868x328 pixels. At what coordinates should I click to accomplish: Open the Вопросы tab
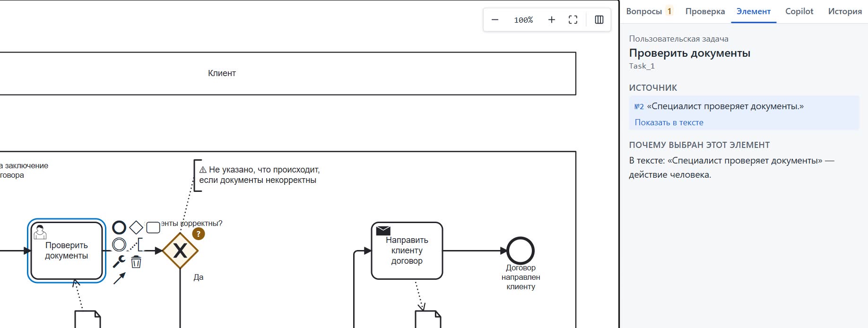click(x=649, y=11)
